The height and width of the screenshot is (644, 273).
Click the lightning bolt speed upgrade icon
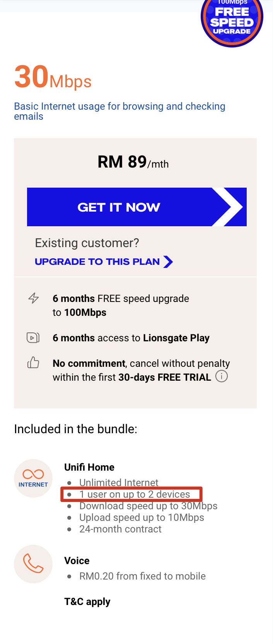[34, 298]
